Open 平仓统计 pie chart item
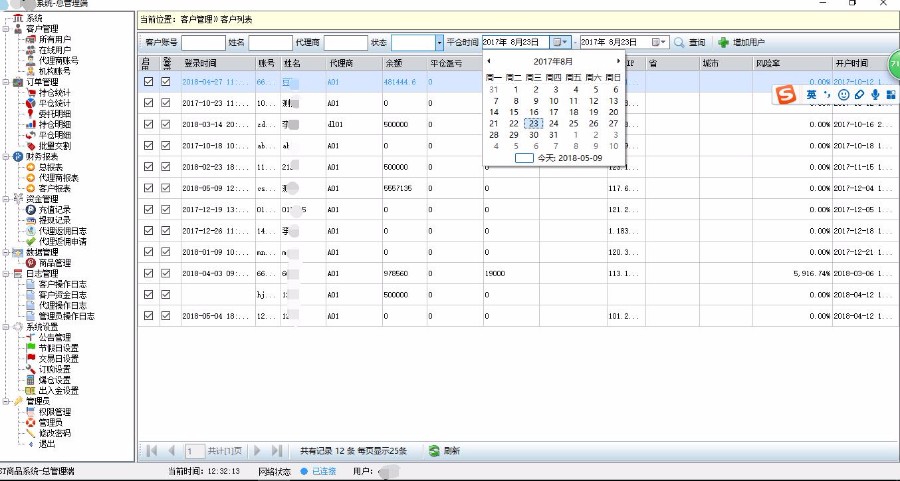The image size is (900, 481). (55, 103)
